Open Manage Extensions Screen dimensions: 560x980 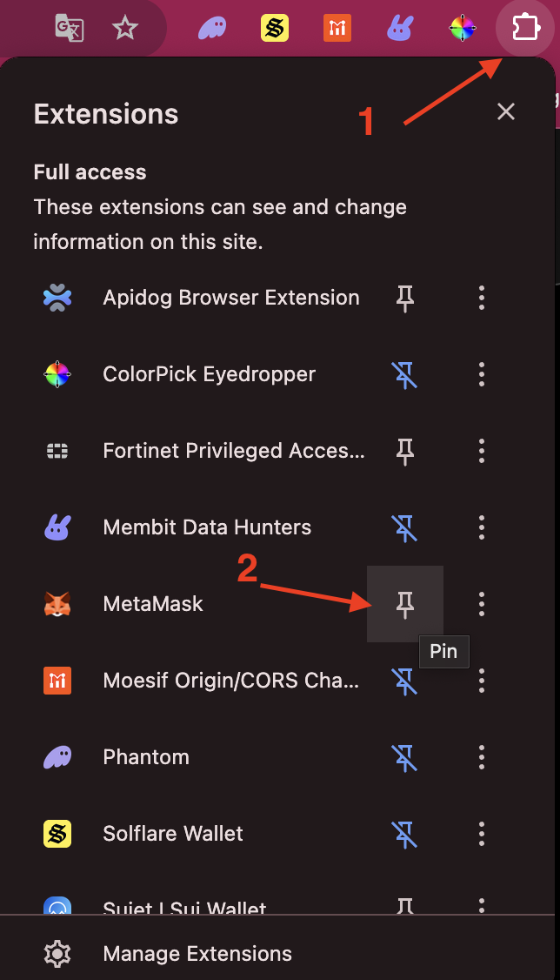tap(197, 954)
